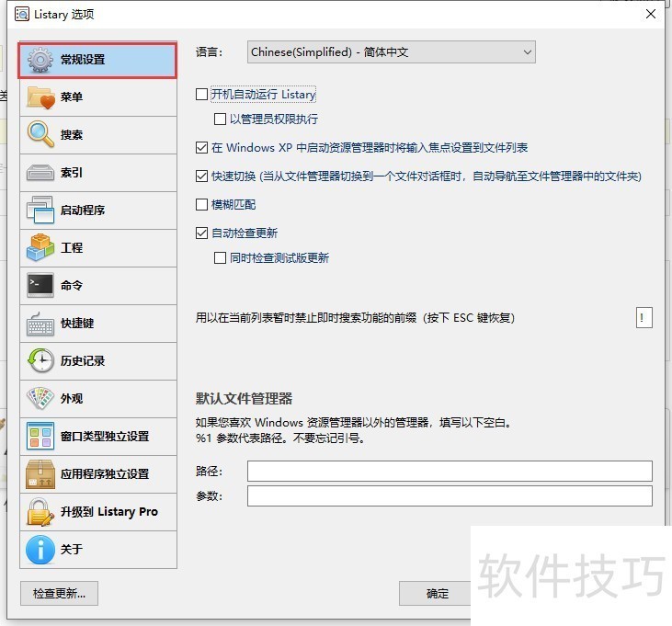Select 应用程序独立设置 label
The height and width of the screenshot is (626, 672).
point(105,474)
